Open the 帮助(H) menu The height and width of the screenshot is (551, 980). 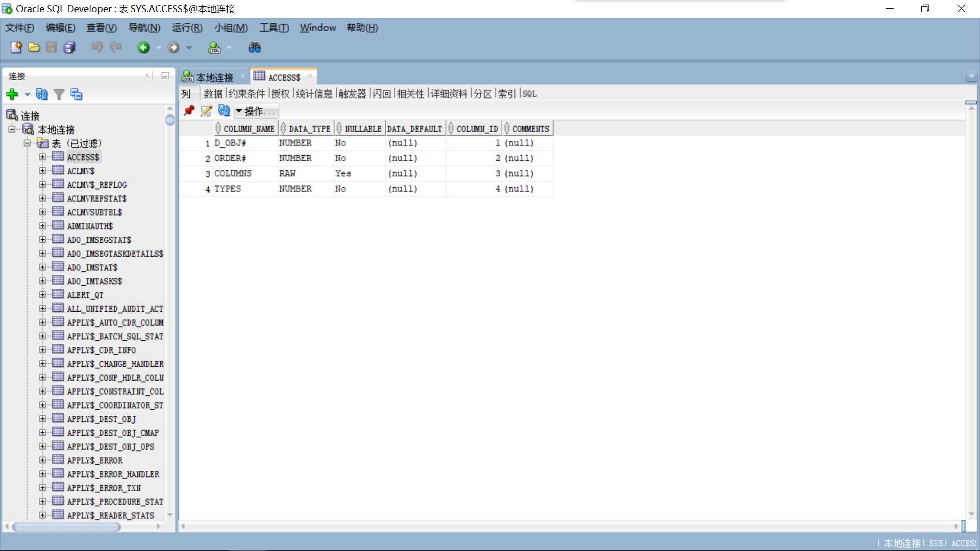click(362, 28)
